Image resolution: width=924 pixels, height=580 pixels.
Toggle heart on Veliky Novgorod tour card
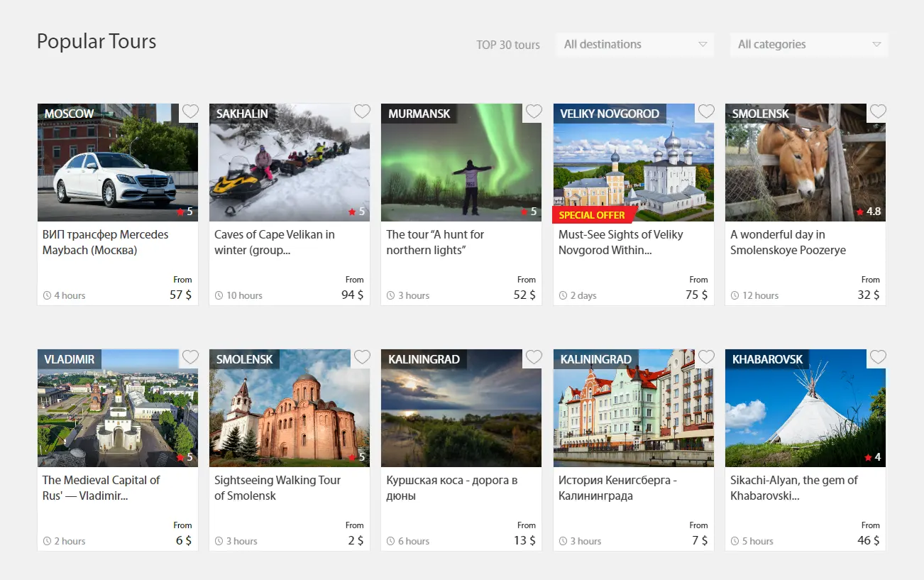coord(706,111)
